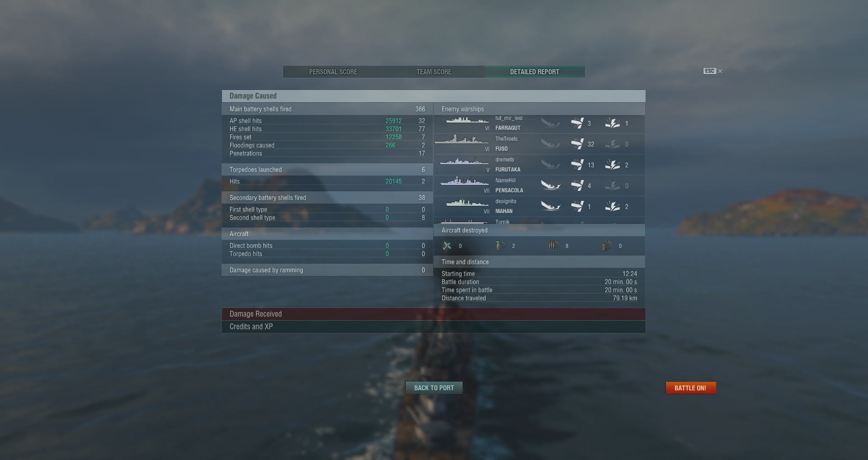Viewport: 868px width, 460px height.
Task: Click the critical hits icon for MAHAN
Action: pyautogui.click(x=613, y=207)
